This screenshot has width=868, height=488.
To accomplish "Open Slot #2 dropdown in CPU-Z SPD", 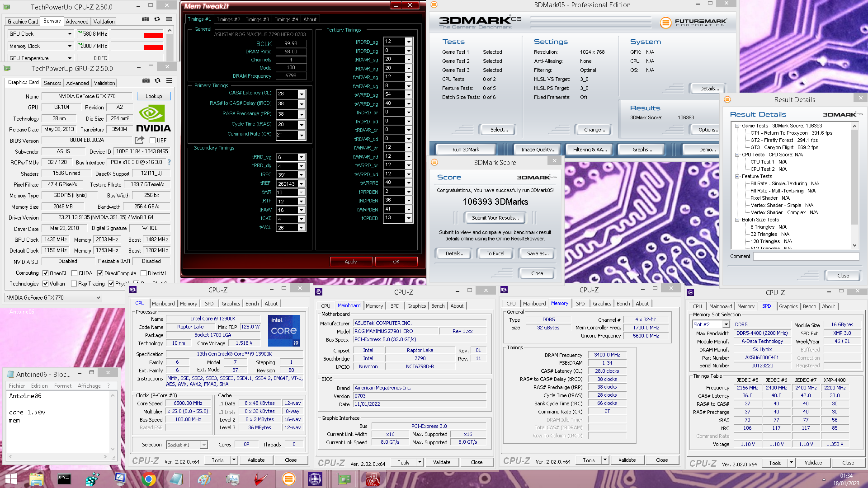I will pyautogui.click(x=726, y=324).
